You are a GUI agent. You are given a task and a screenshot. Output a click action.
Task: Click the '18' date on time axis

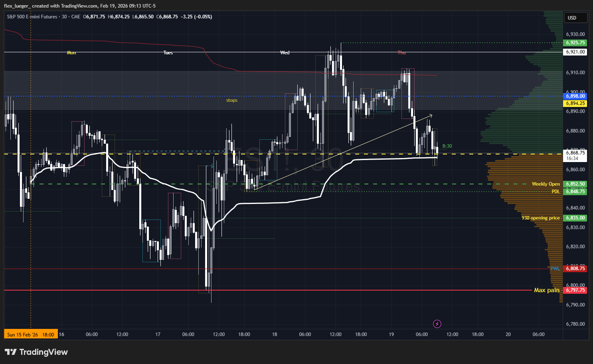tap(275, 334)
